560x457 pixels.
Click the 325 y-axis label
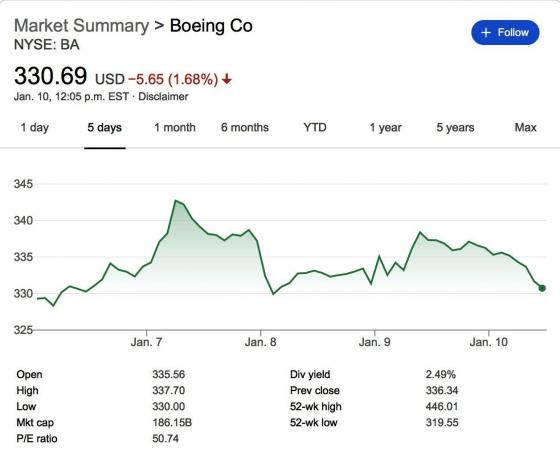point(23,330)
